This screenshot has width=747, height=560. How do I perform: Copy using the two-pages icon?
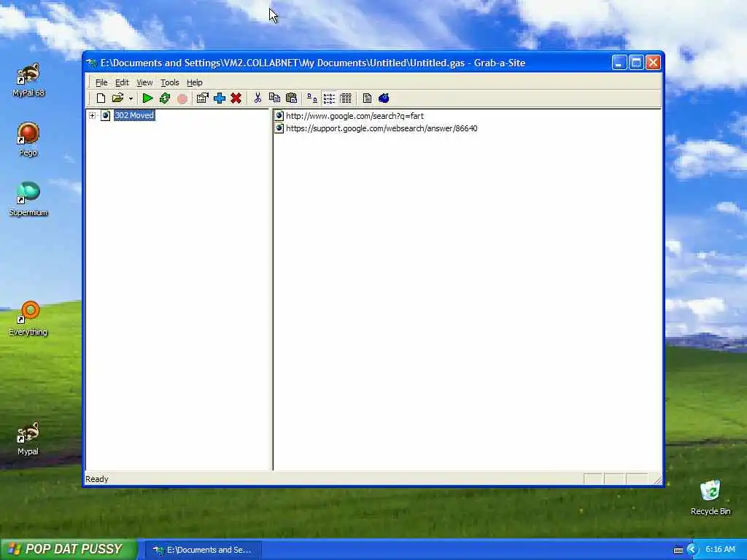pyautogui.click(x=274, y=98)
